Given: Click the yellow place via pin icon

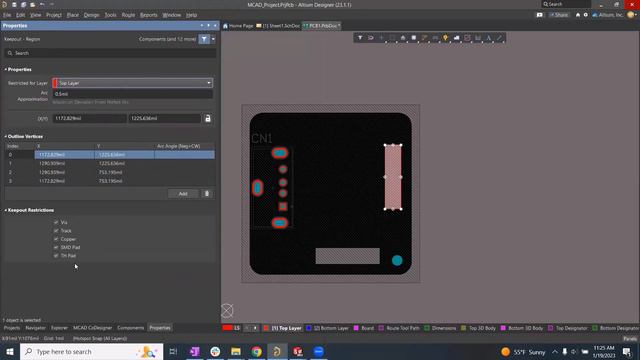Looking at the screenshot, I should (446, 38).
